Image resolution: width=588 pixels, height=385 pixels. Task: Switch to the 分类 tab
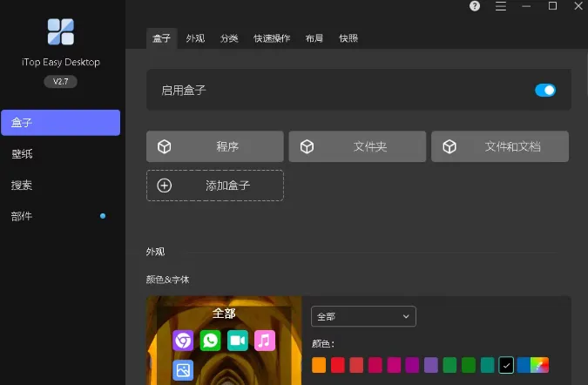click(x=229, y=38)
